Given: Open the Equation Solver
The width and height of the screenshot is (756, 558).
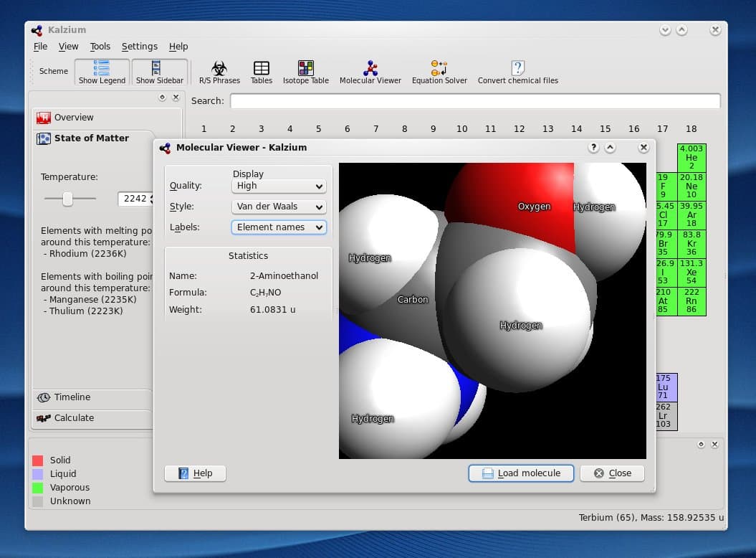Looking at the screenshot, I should [x=439, y=72].
